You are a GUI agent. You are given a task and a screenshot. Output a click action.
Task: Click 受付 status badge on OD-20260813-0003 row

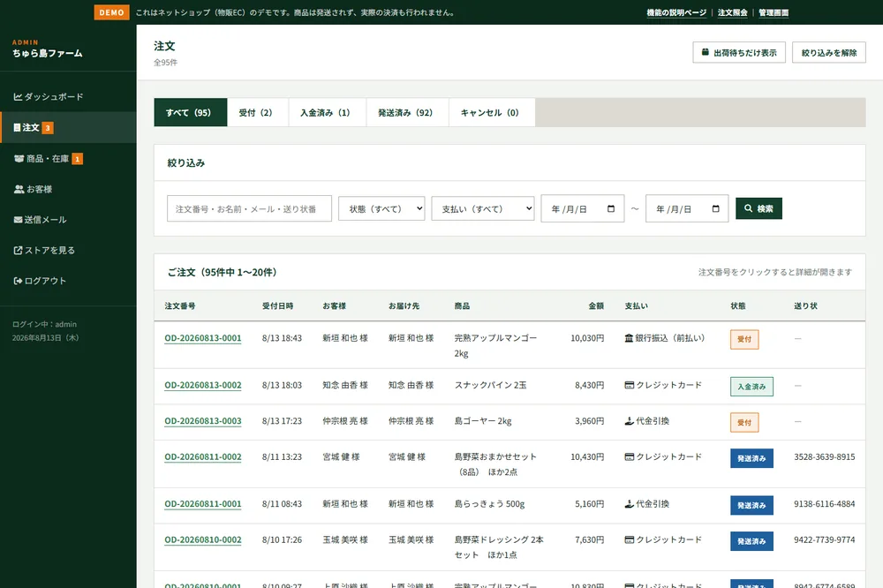(x=744, y=422)
